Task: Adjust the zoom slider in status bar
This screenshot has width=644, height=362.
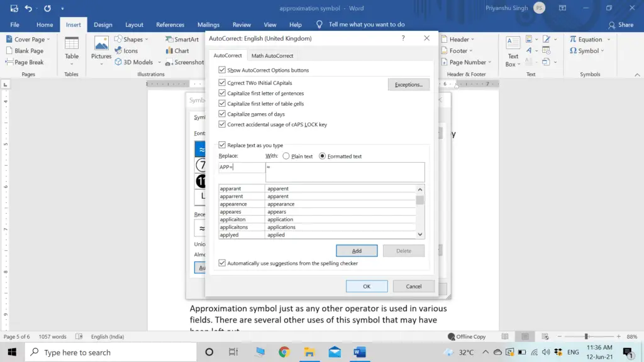Action: [587, 337]
